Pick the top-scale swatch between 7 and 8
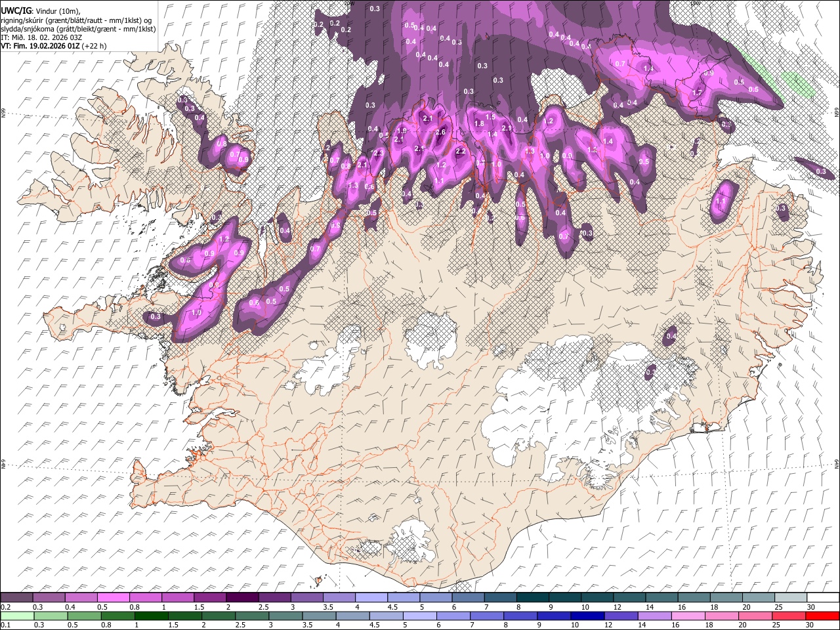Image resolution: width=840 pixels, height=630 pixels. [500, 597]
